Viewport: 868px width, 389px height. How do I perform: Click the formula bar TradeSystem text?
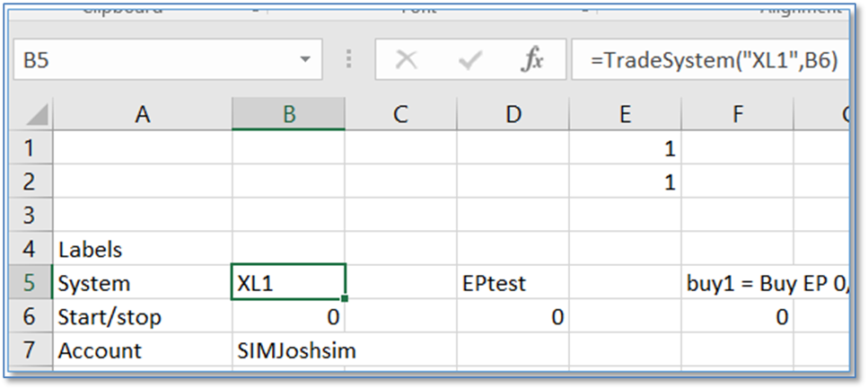click(x=714, y=60)
